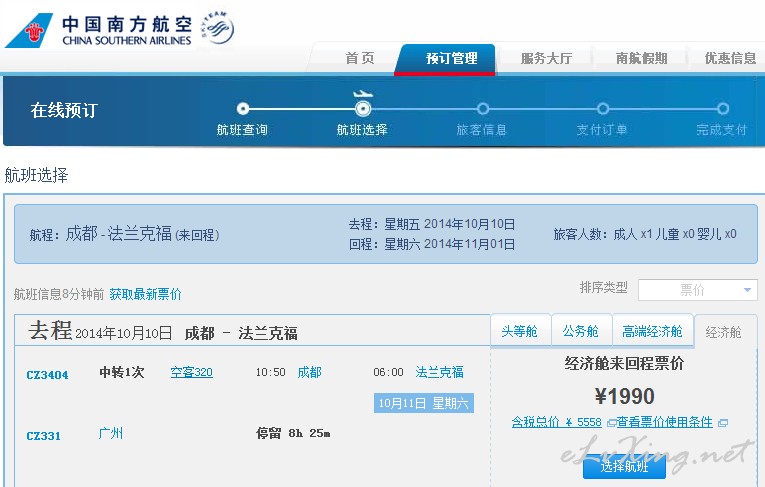Screen dimensions: 765x487
Task: Click the airplane icon above 航班选择
Action: [x=363, y=94]
